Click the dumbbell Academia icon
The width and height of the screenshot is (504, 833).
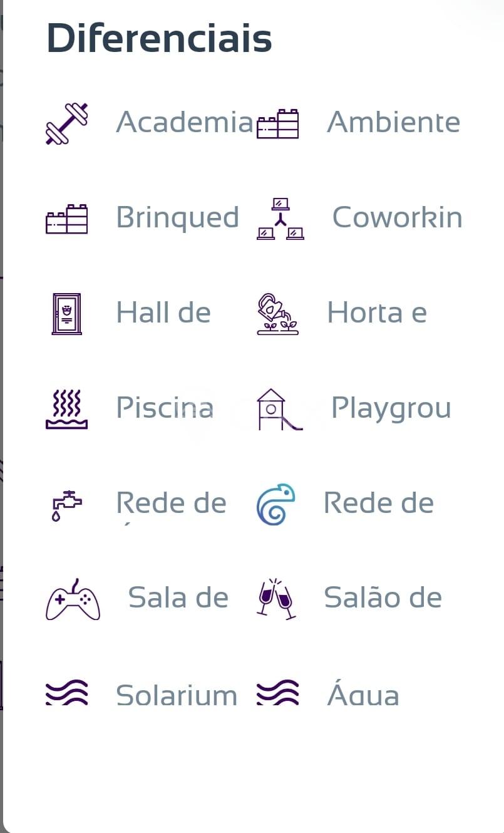click(x=66, y=123)
